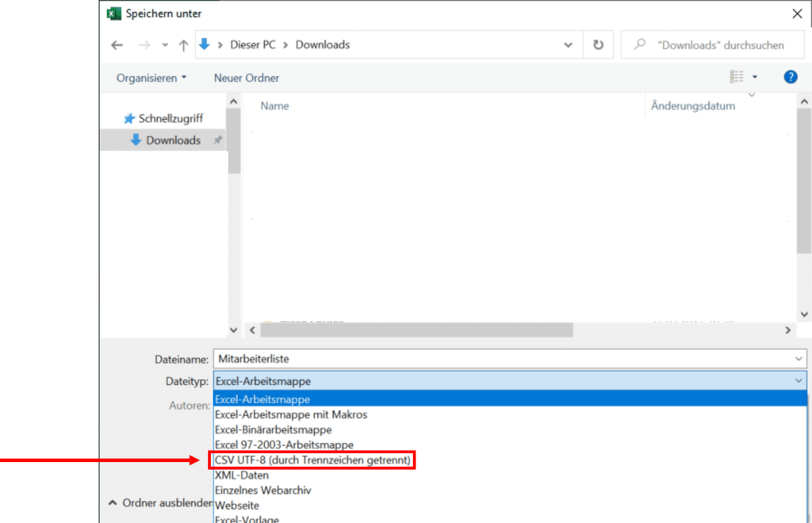Image resolution: width=812 pixels, height=523 pixels.
Task: Open the Organisieren menu
Action: pyautogui.click(x=151, y=78)
